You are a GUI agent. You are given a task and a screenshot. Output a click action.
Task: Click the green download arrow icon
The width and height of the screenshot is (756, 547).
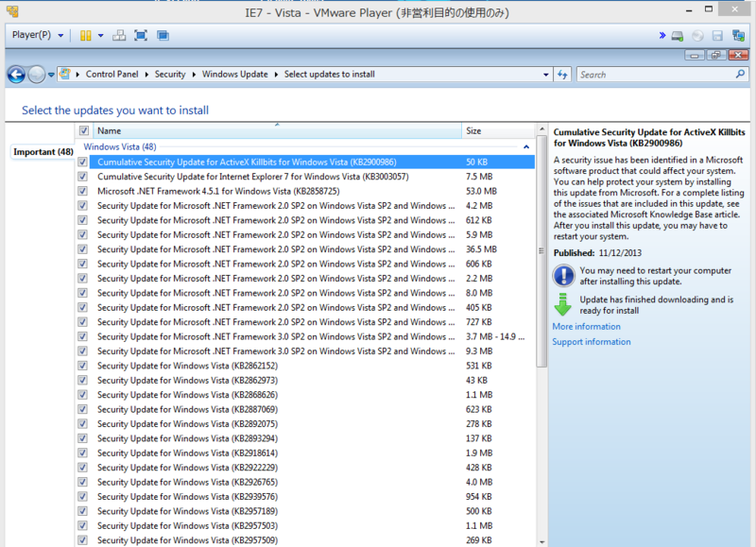(x=562, y=304)
